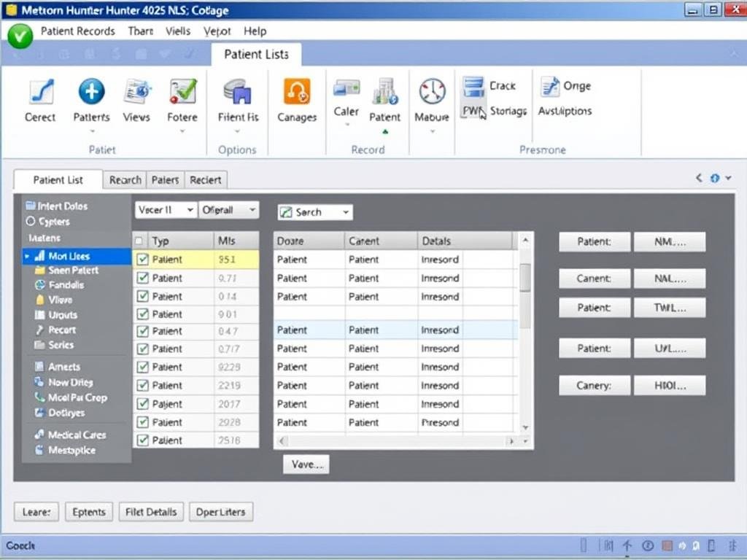This screenshot has height=560, width=747.
Task: Select the Cypters radio button
Action: [31, 222]
